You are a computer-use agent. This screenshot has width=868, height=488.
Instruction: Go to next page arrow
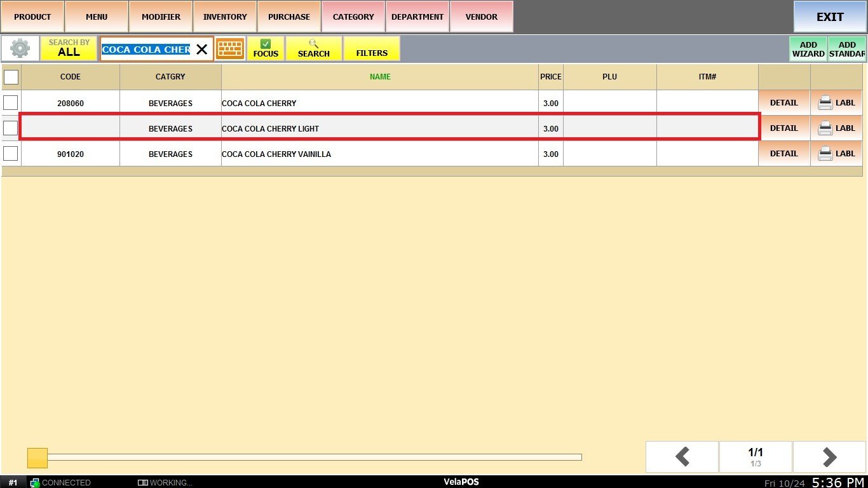829,457
